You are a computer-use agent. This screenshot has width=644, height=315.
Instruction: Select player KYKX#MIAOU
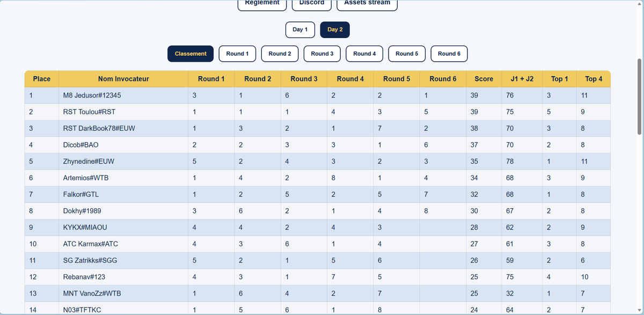pyautogui.click(x=85, y=228)
